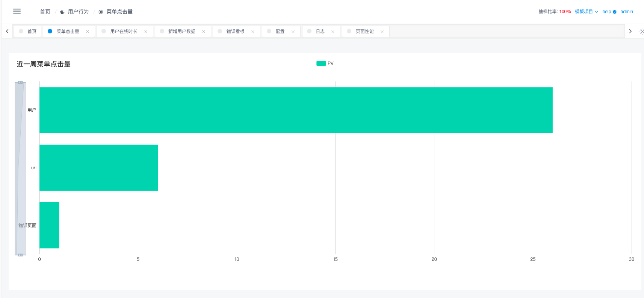Click the close-all tabs icon at far right

(642, 32)
